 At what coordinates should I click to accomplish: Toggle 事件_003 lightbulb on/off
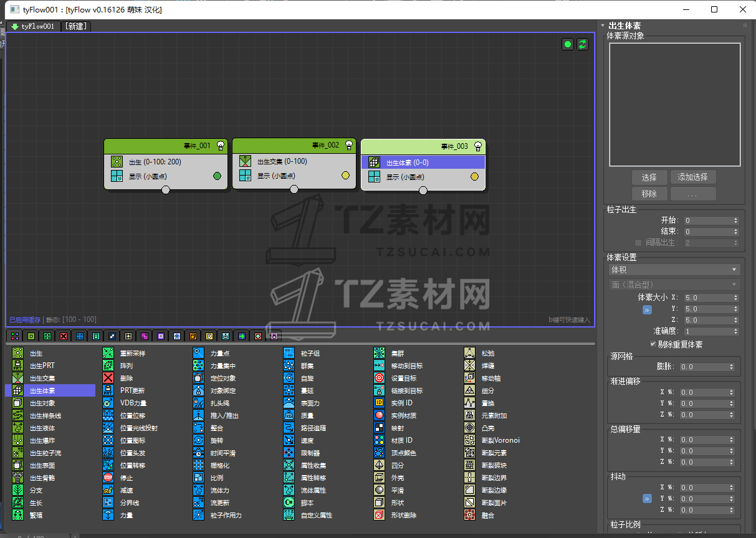[478, 146]
